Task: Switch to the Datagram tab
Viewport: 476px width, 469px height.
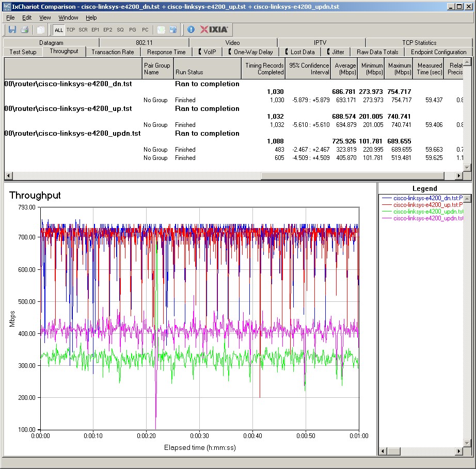Action: 51,42
